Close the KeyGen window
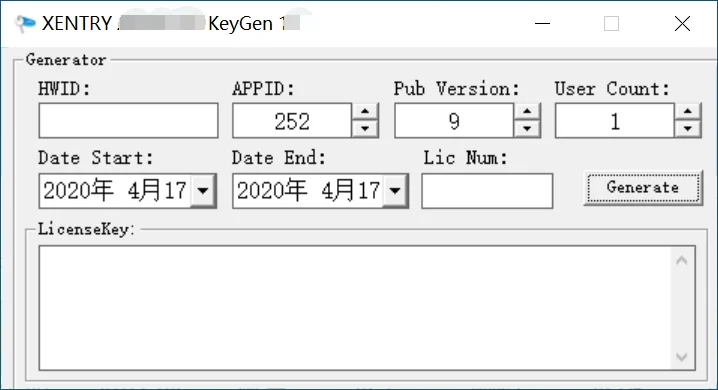718x390 pixels. pos(682,23)
